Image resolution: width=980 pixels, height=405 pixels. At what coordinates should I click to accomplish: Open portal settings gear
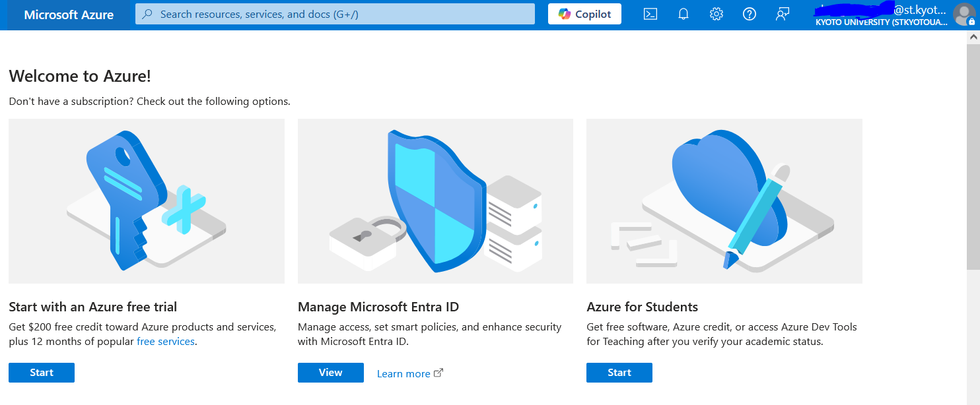click(716, 14)
